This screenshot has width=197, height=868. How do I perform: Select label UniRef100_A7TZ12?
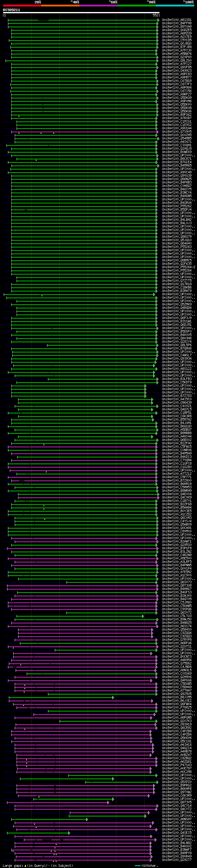[x=176, y=474]
